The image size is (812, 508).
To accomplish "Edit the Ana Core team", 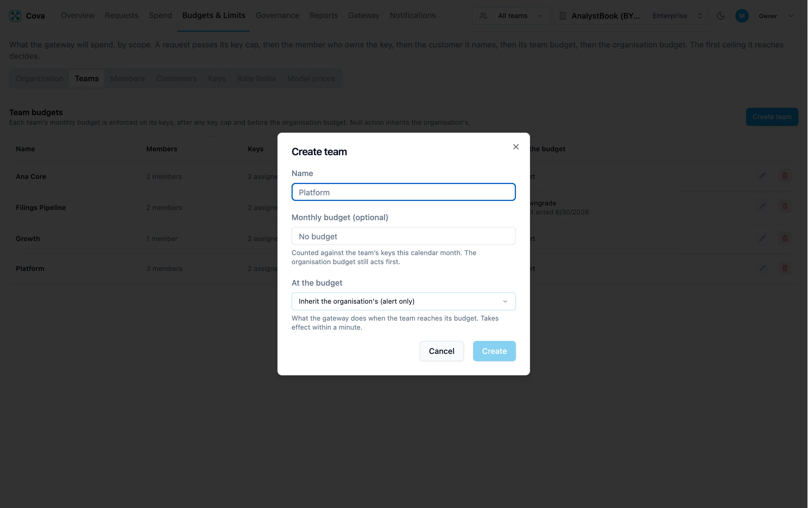I will pos(762,176).
